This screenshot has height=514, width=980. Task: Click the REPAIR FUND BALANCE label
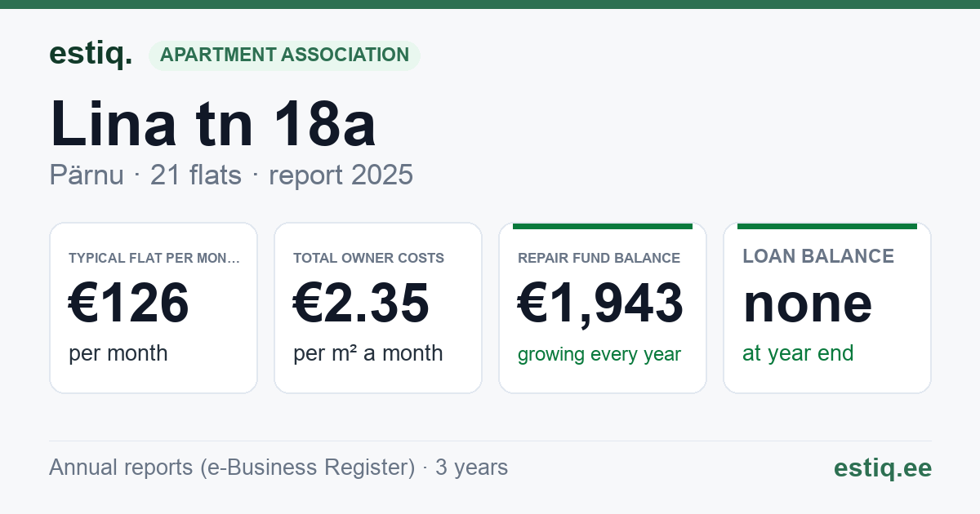(x=599, y=258)
